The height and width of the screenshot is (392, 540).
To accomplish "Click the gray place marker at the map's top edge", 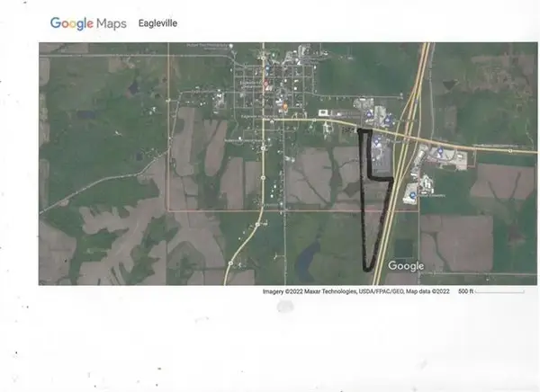I will click(x=231, y=46).
